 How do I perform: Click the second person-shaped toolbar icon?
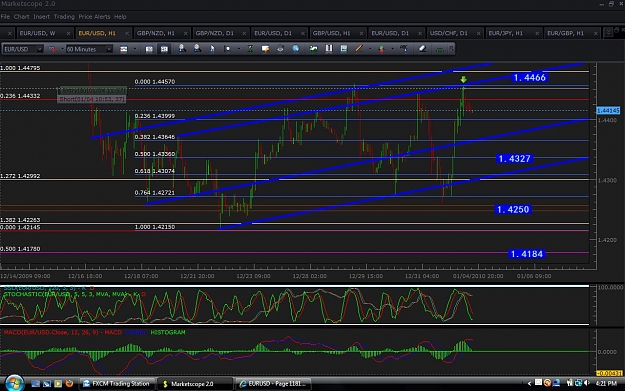click(197, 49)
